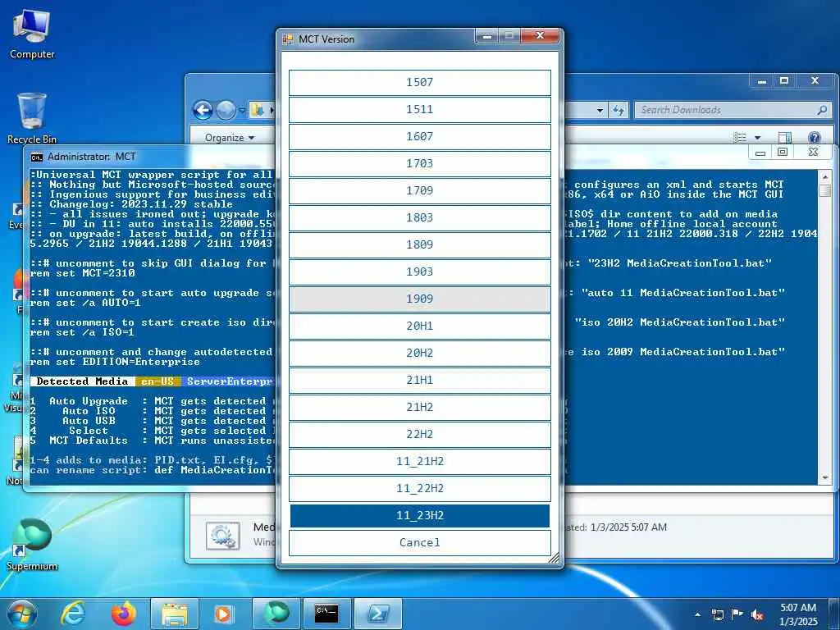
Task: Change your view icon in Explorer
Action: pos(741,138)
